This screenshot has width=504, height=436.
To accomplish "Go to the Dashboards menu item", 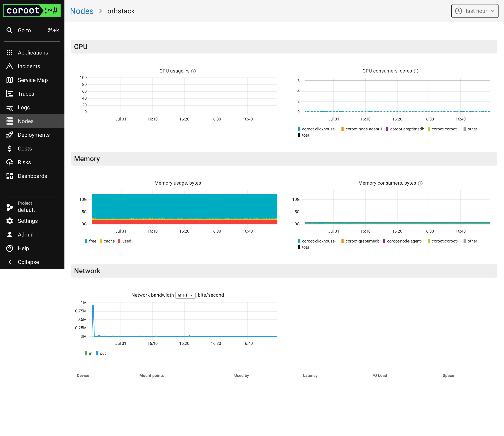I will point(32,176).
